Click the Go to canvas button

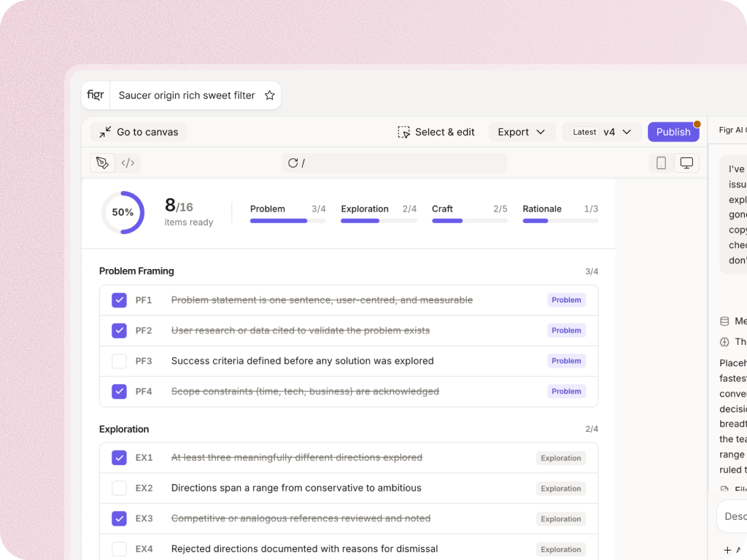(139, 132)
